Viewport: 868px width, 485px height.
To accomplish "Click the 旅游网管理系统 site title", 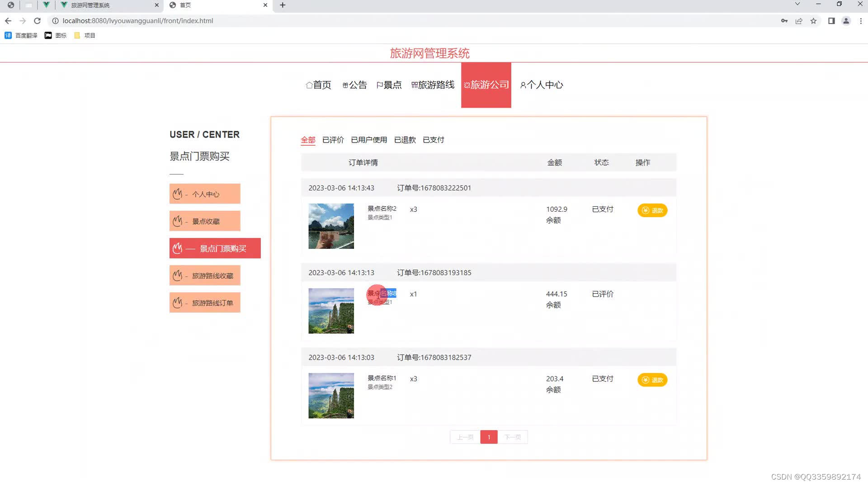I will pyautogui.click(x=429, y=53).
